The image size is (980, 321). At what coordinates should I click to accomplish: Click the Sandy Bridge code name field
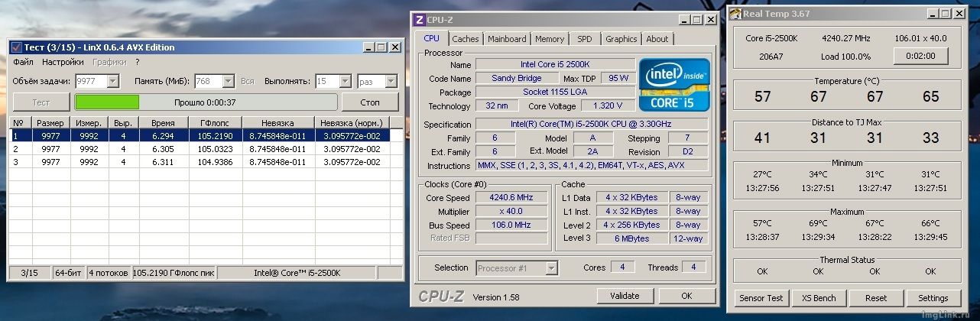pyautogui.click(x=517, y=78)
